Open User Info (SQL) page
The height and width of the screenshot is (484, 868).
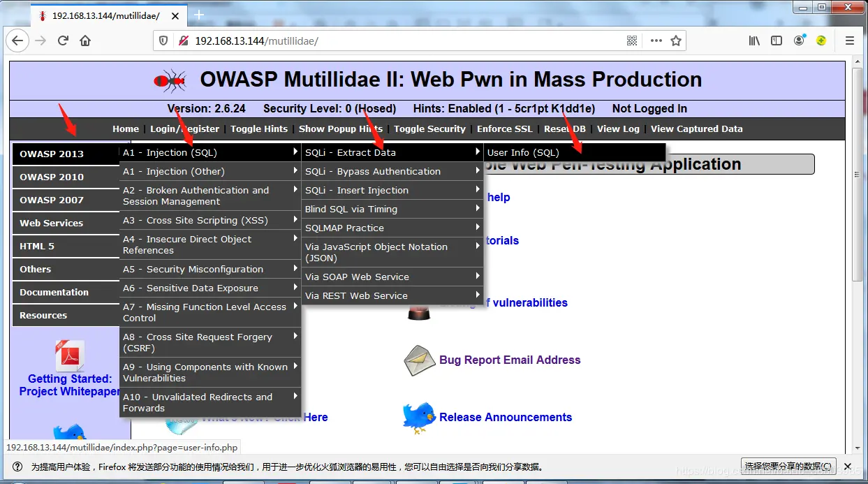coord(575,152)
